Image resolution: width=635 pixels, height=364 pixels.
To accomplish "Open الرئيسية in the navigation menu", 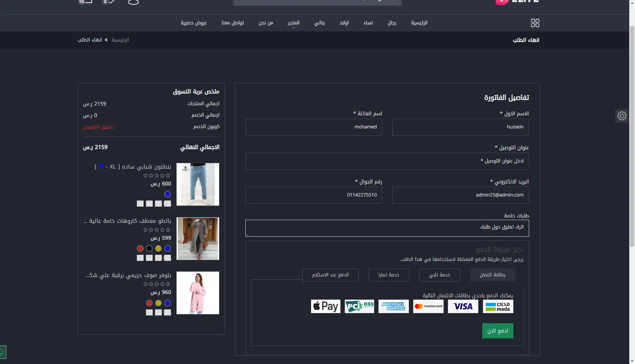I will 419,23.
